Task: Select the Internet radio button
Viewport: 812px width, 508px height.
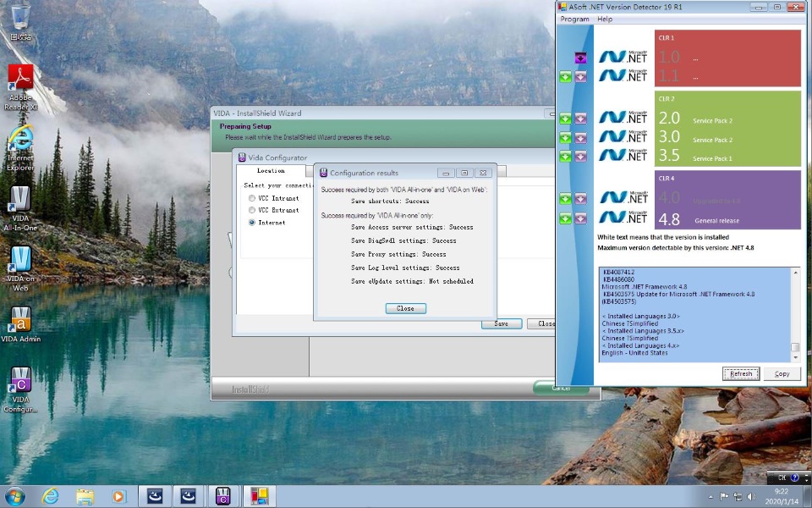Action: pos(252,223)
